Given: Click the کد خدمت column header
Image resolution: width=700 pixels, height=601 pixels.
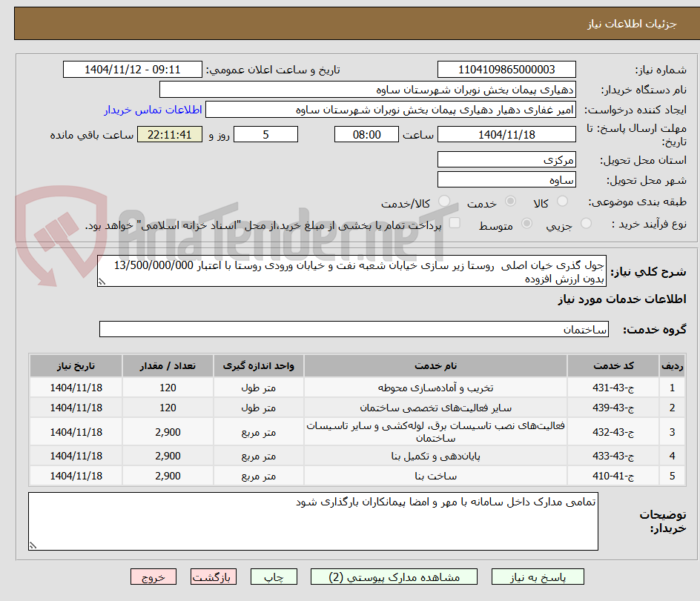Looking at the screenshot, I should [613, 366].
